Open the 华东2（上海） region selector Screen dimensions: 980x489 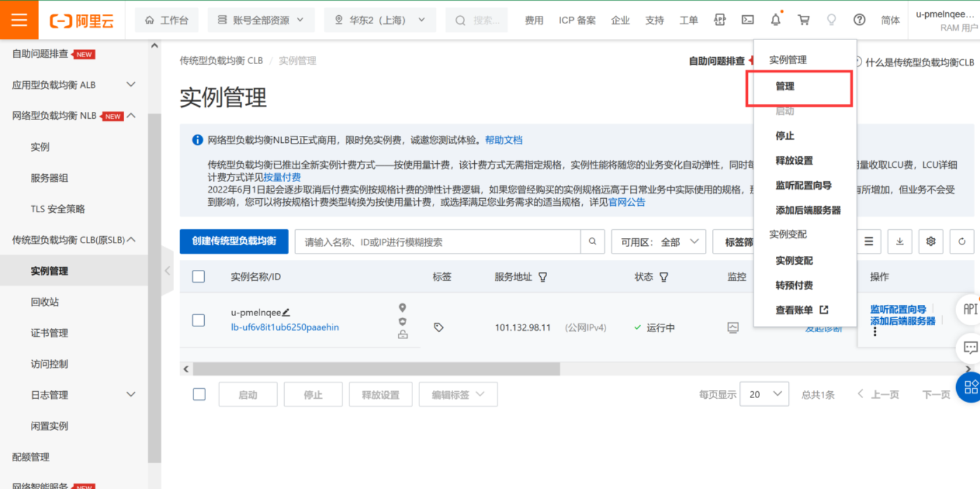pyautogui.click(x=380, y=20)
